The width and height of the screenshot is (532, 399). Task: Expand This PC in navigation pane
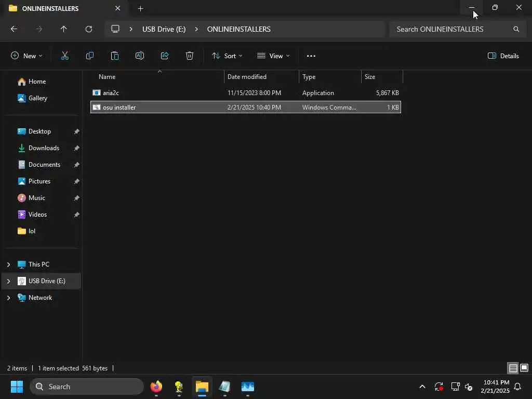(x=8, y=264)
